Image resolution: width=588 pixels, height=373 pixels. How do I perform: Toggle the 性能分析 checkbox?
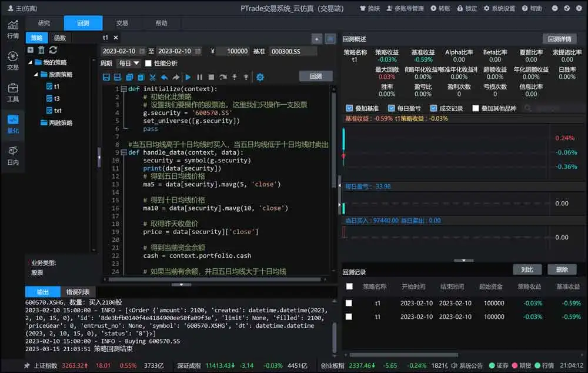(x=149, y=64)
